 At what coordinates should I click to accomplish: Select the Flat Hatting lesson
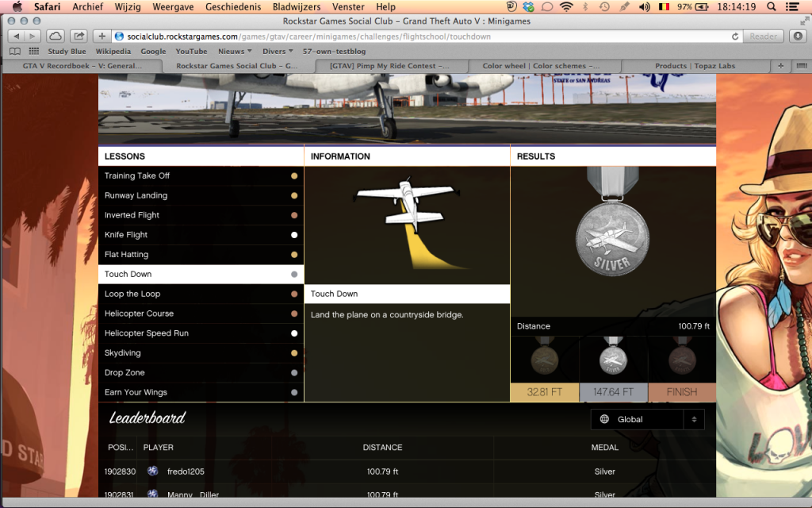tap(201, 255)
